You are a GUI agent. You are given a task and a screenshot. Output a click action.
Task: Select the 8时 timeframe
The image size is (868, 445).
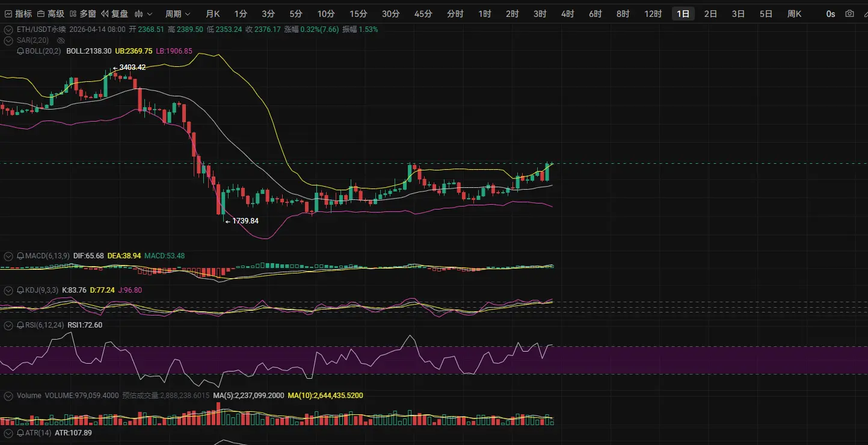(623, 13)
